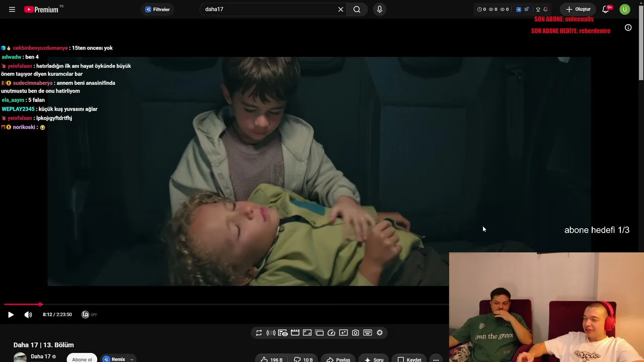
Task: Open the Daha 17 channel name link
Action: coord(41,356)
